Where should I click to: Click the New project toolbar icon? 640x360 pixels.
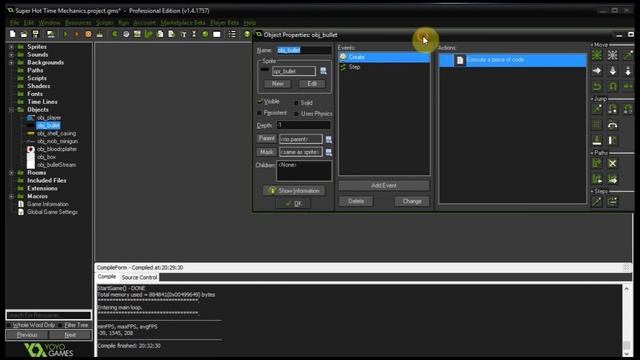[x=13, y=34]
